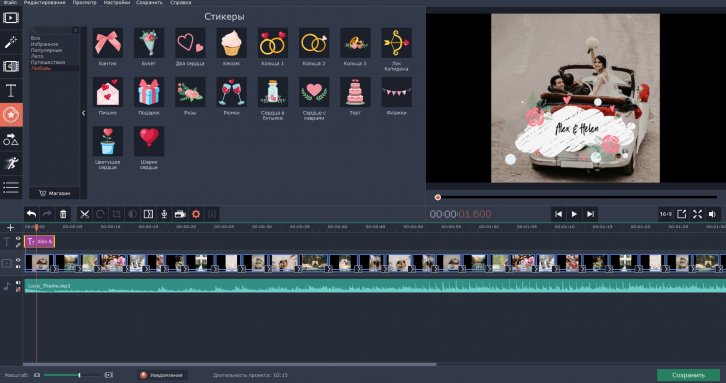Mute the Love_Theme audio track
726x383 pixels.
tap(18, 283)
